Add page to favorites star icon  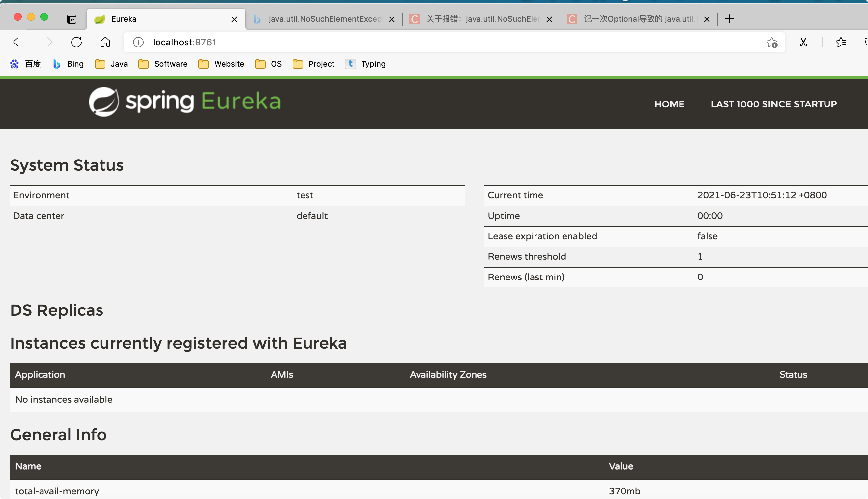coord(771,43)
